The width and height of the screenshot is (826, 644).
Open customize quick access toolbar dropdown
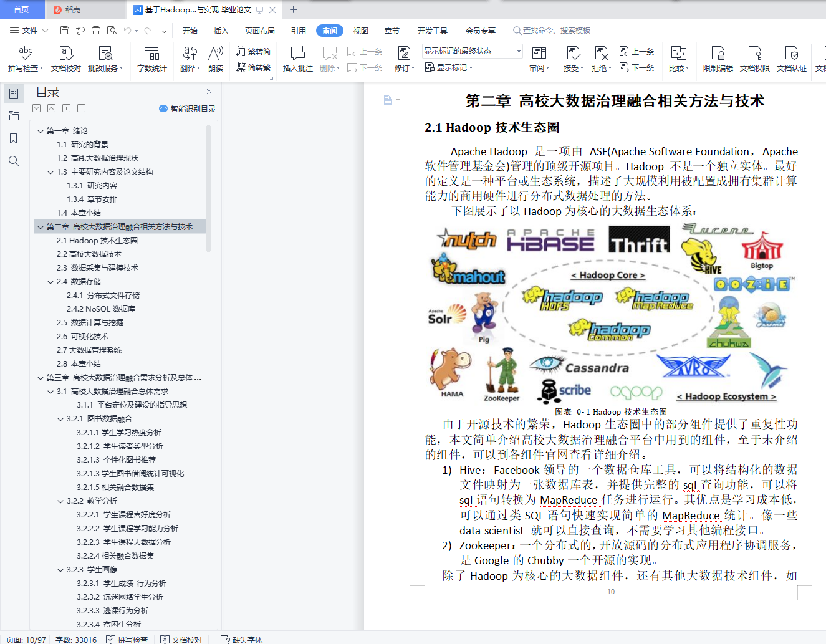click(164, 30)
